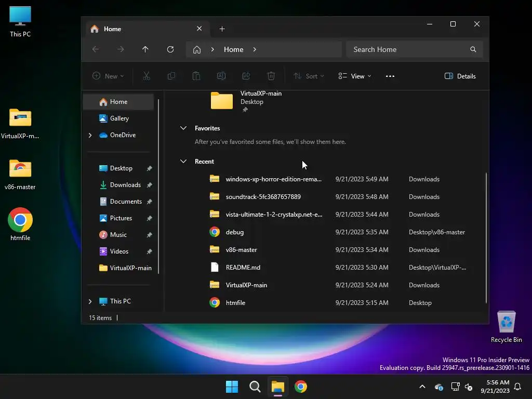Viewport: 532px width, 399px height.
Task: Toggle the Details pane
Action: click(460, 76)
